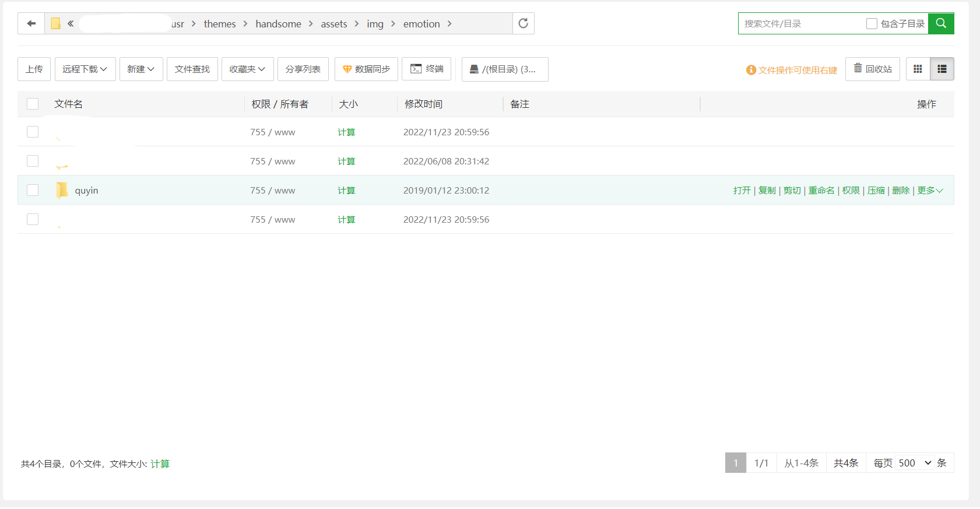Open data sync (数据同步)
Viewport: 980px width, 509px height.
coord(366,69)
